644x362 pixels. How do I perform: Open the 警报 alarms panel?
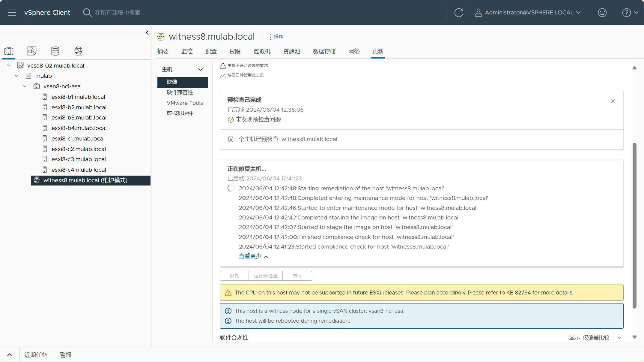tap(66, 355)
